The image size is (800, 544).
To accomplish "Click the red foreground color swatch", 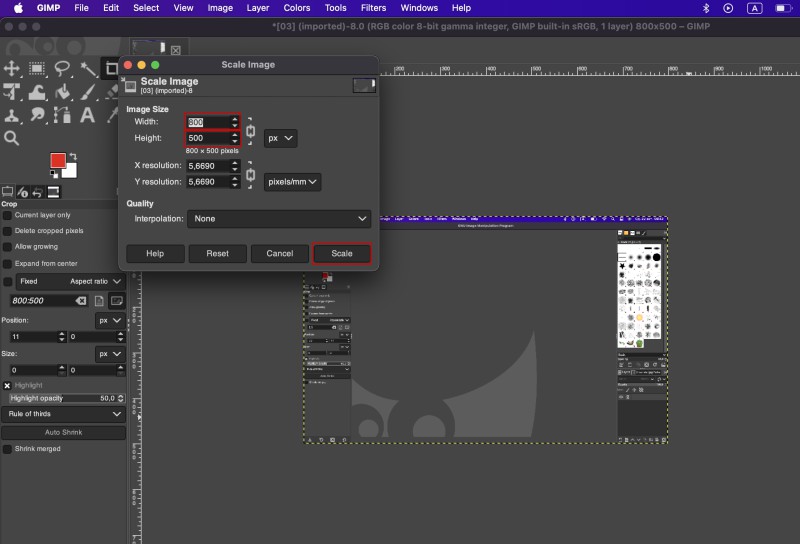I will pyautogui.click(x=57, y=160).
